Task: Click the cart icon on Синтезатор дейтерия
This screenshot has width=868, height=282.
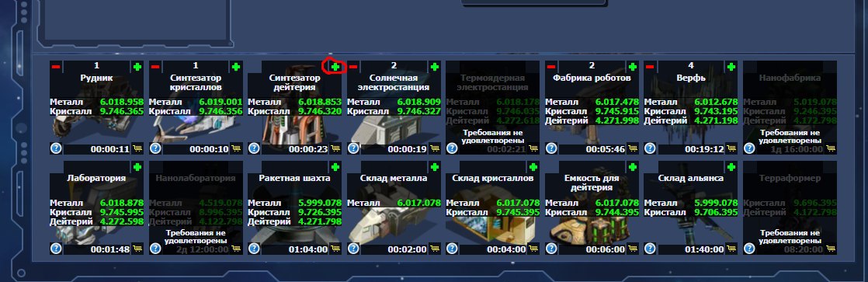Action: [335, 148]
